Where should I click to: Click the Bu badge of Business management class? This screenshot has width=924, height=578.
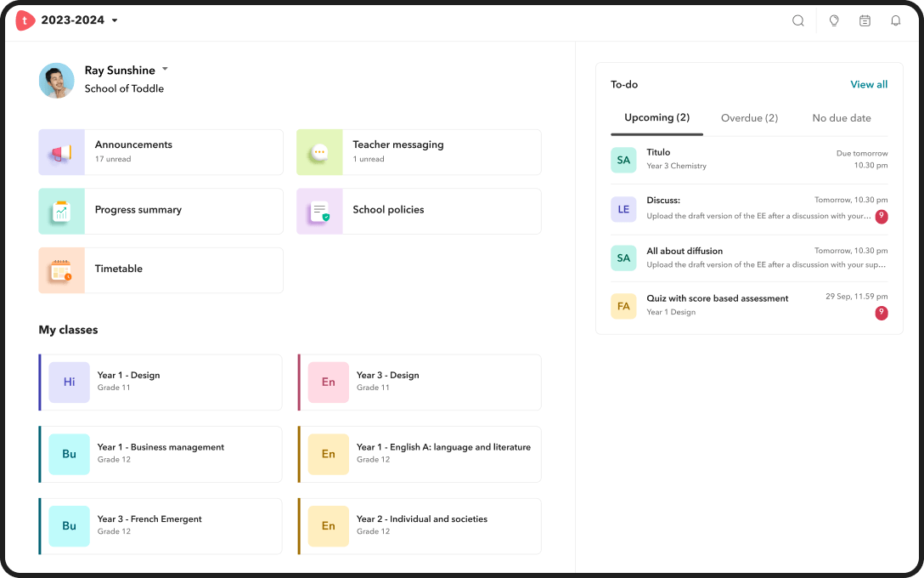click(69, 454)
